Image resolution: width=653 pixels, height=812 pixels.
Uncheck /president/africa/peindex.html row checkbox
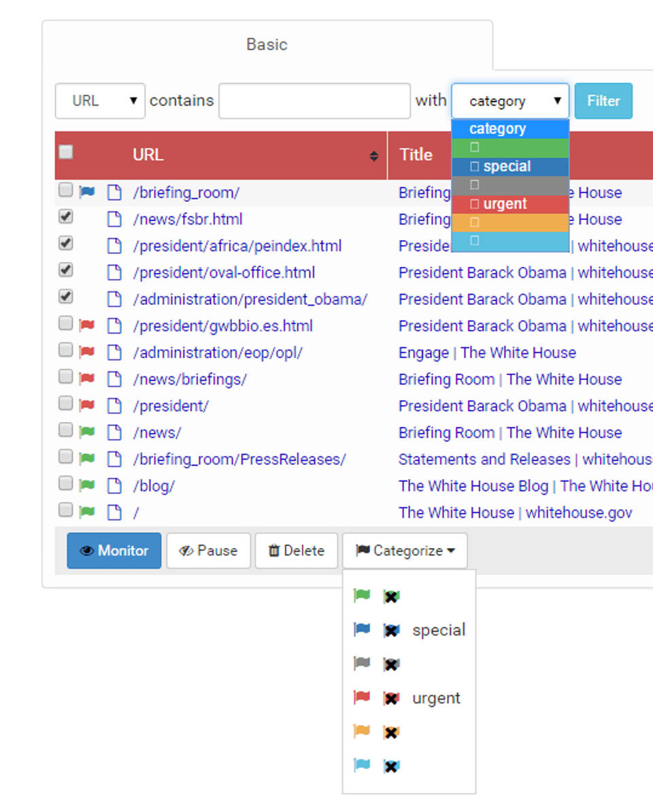66,243
